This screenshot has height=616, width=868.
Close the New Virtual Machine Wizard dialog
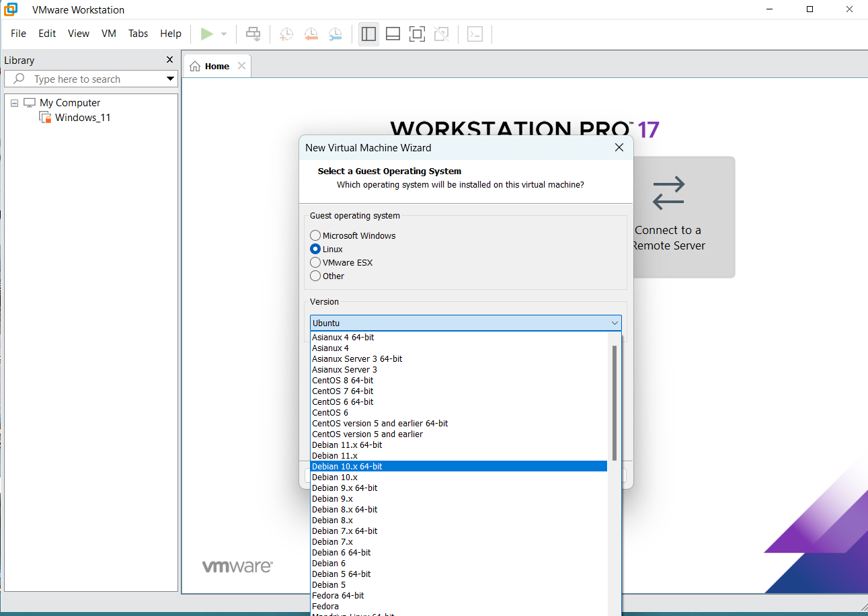pos(619,148)
